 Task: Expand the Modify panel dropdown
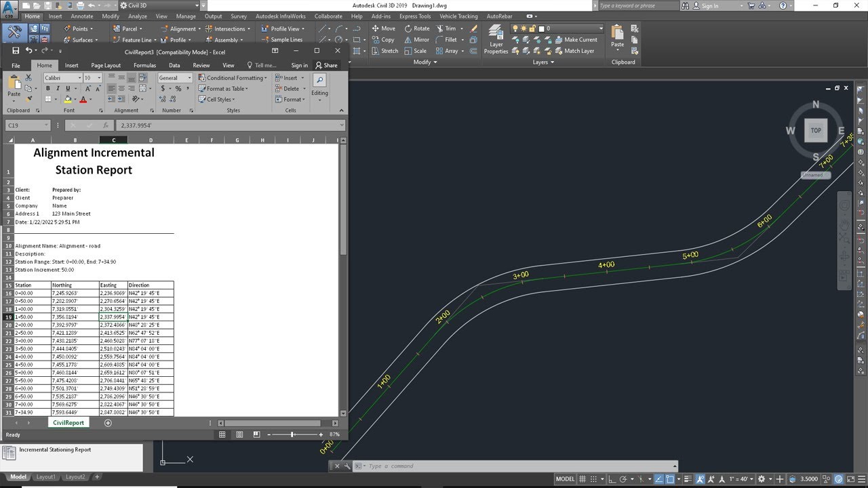(425, 62)
